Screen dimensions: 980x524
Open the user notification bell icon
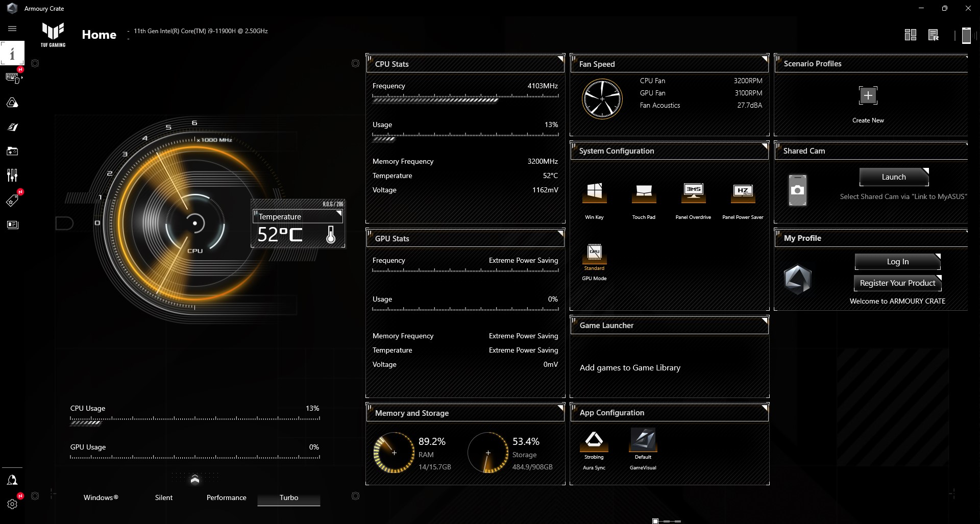[13, 480]
